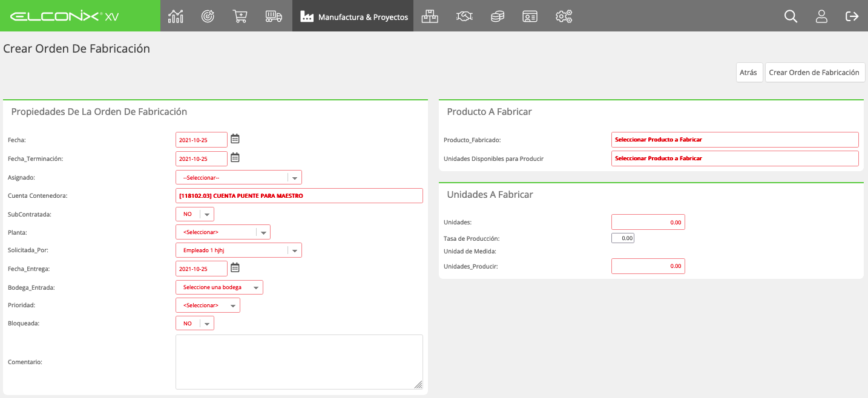Click the "Propiedades De La Orden De Fabricación" heading
The height and width of the screenshot is (398, 868).
pyautogui.click(x=99, y=111)
